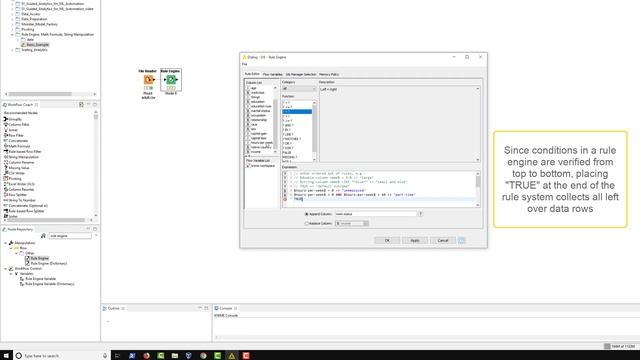Viewport: 640px width, 360px height.
Task: Collapse Other folder in Node Repository
Action: click(16, 253)
